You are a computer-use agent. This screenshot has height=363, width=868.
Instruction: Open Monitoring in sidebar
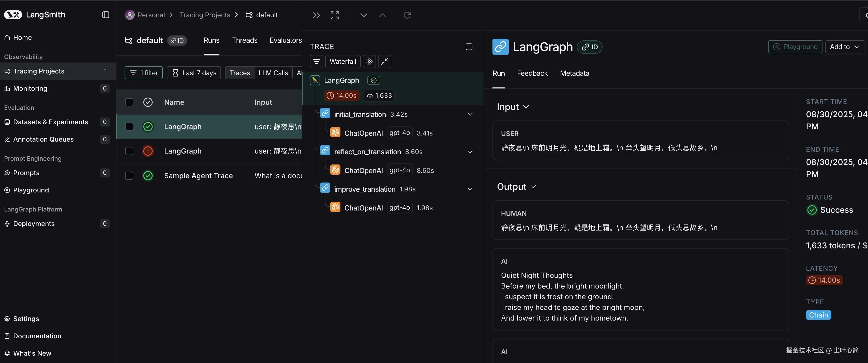coord(58,88)
